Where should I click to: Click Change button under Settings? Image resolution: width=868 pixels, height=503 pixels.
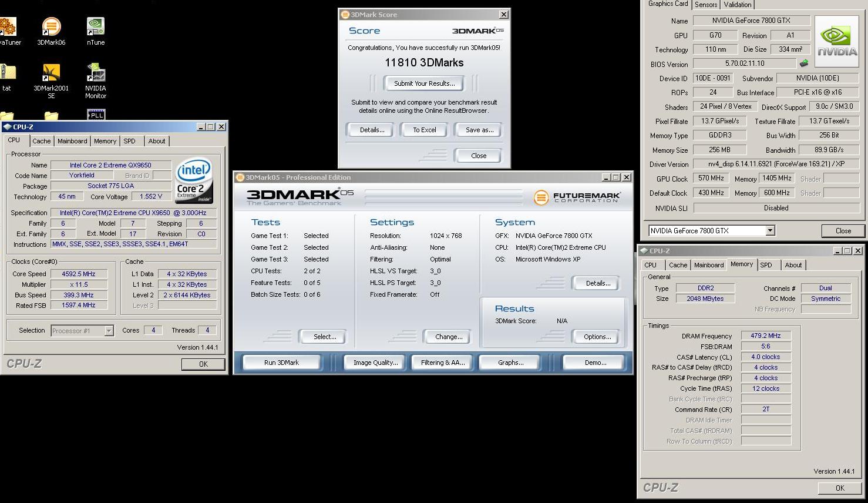point(449,337)
